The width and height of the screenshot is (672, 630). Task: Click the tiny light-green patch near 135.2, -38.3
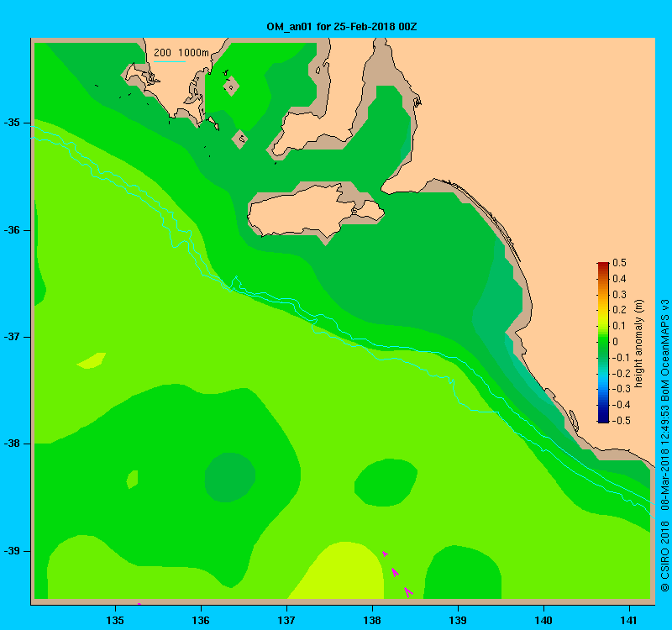coord(133,479)
